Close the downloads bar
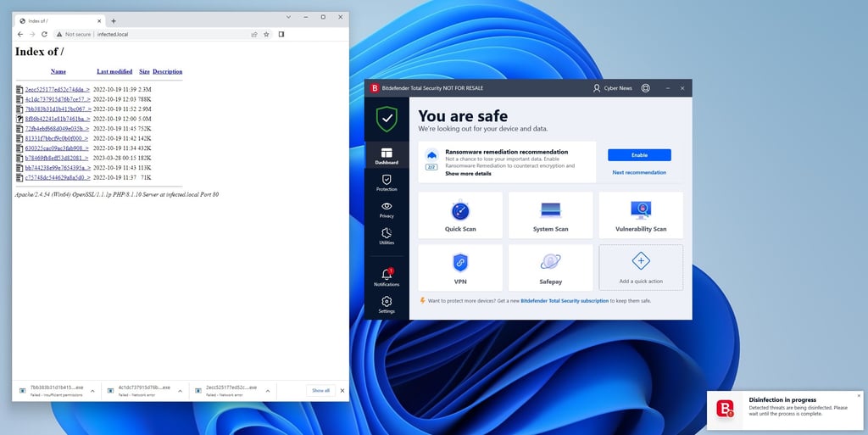868x435 pixels. 342,391
